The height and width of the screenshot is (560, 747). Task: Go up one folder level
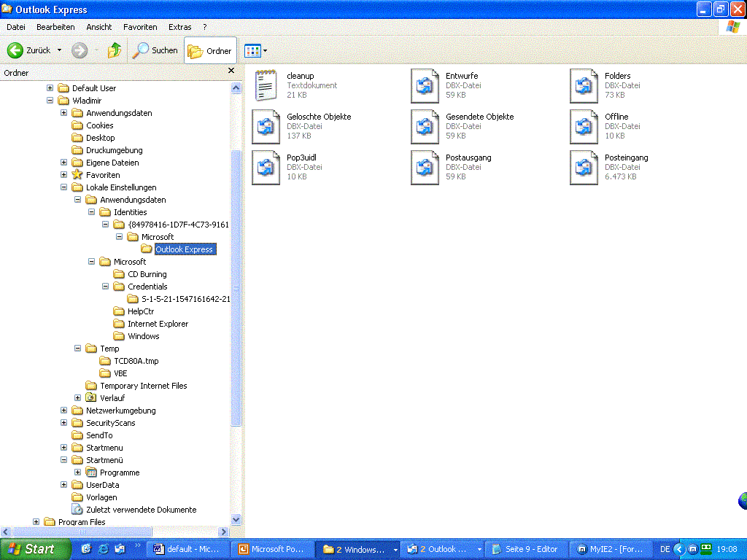coord(115,50)
